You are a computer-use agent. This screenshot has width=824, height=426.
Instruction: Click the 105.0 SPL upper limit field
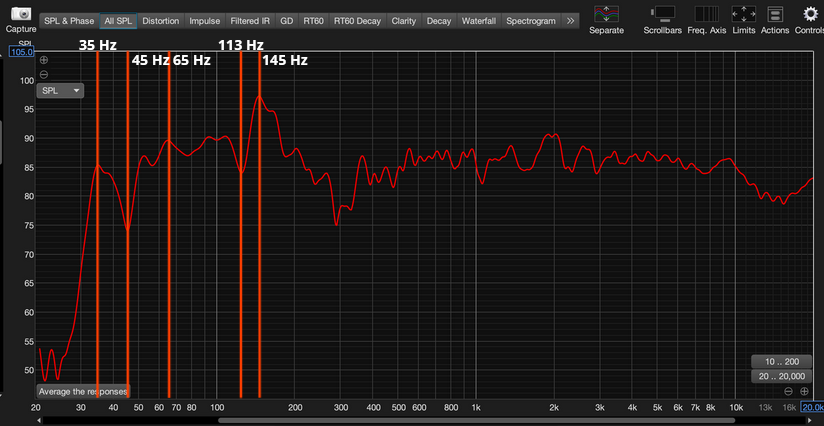tap(21, 53)
